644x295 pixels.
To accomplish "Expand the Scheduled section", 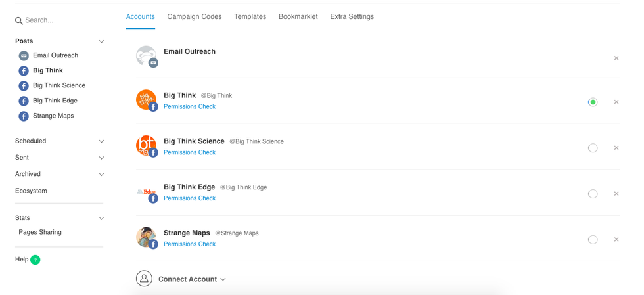I will click(x=101, y=141).
